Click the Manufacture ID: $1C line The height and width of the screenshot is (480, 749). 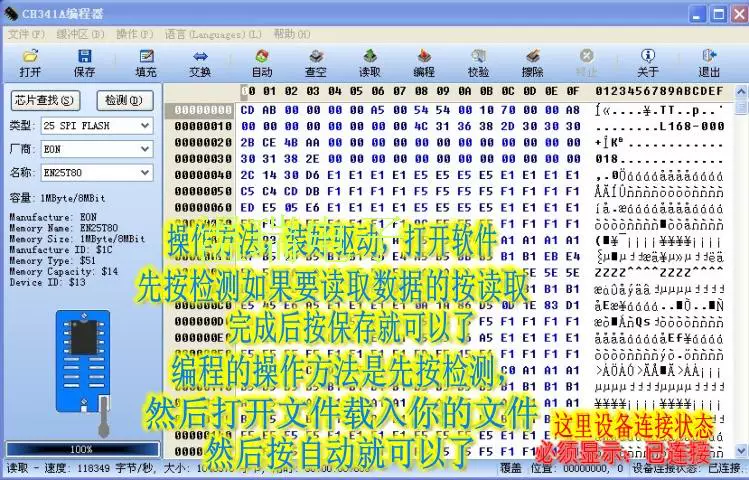click(61, 249)
